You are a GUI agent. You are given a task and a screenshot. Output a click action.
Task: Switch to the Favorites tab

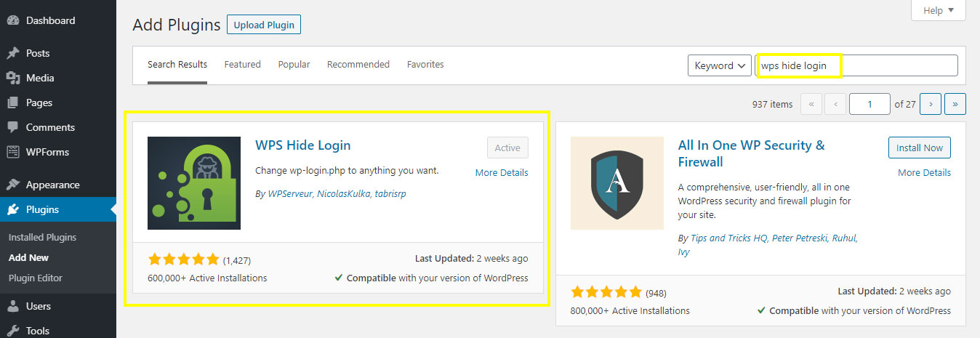coord(425,64)
